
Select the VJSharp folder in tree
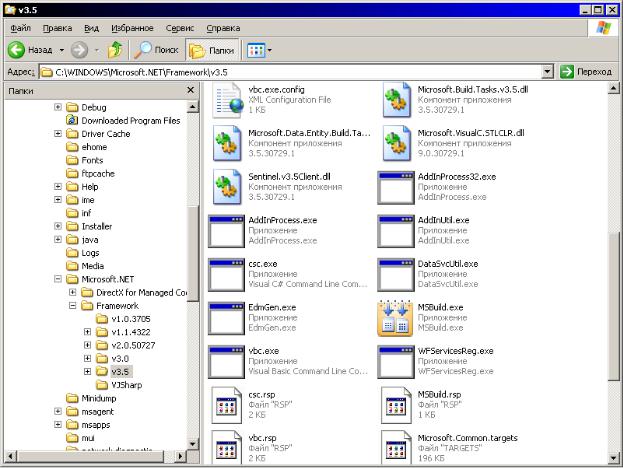[120, 385]
